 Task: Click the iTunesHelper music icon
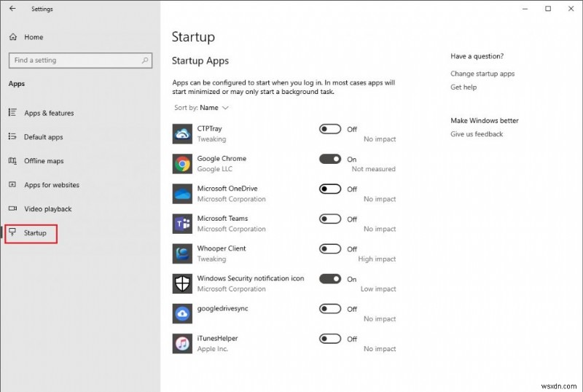(182, 344)
